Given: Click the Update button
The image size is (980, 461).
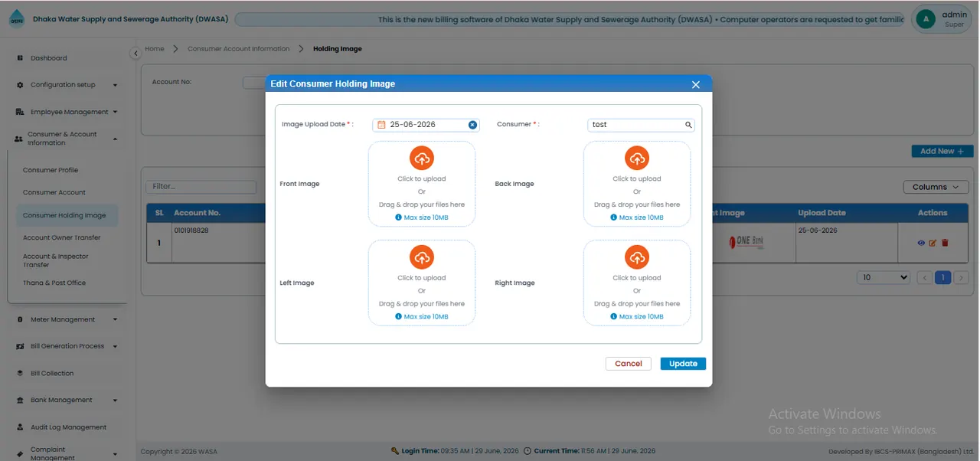Looking at the screenshot, I should [683, 364].
